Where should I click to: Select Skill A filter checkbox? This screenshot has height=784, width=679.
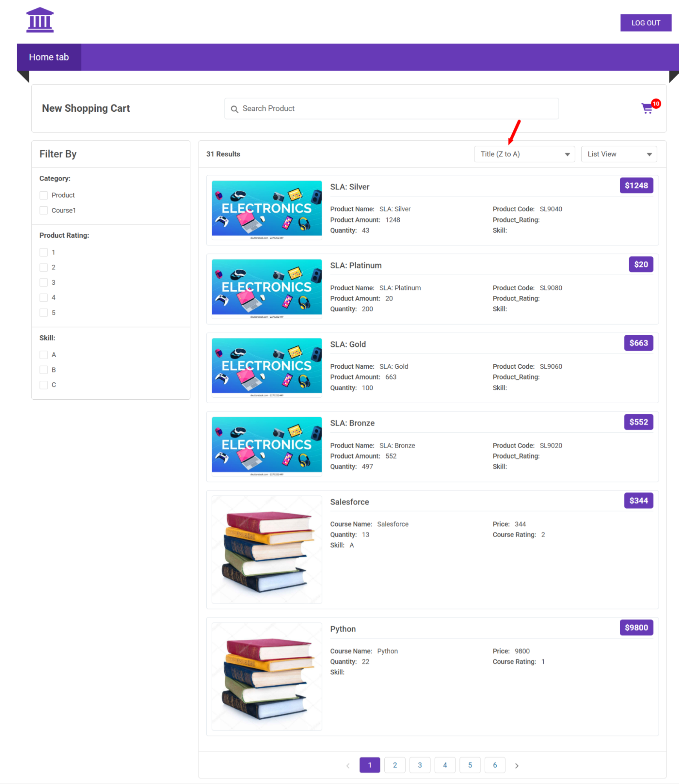44,355
